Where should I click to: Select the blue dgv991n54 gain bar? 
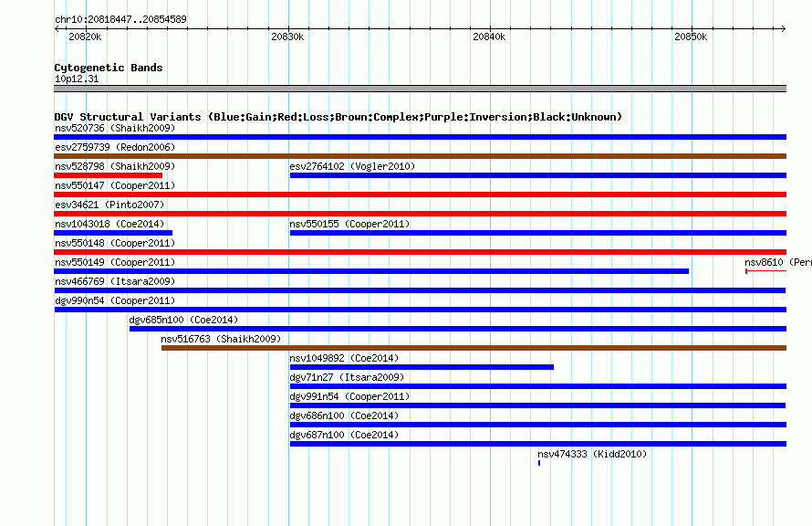[x=538, y=405]
